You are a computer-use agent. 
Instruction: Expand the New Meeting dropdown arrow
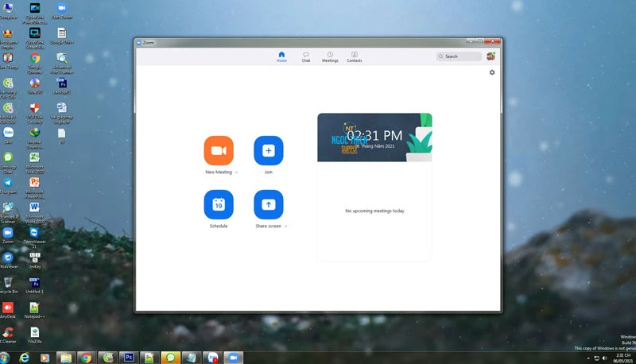[237, 172]
